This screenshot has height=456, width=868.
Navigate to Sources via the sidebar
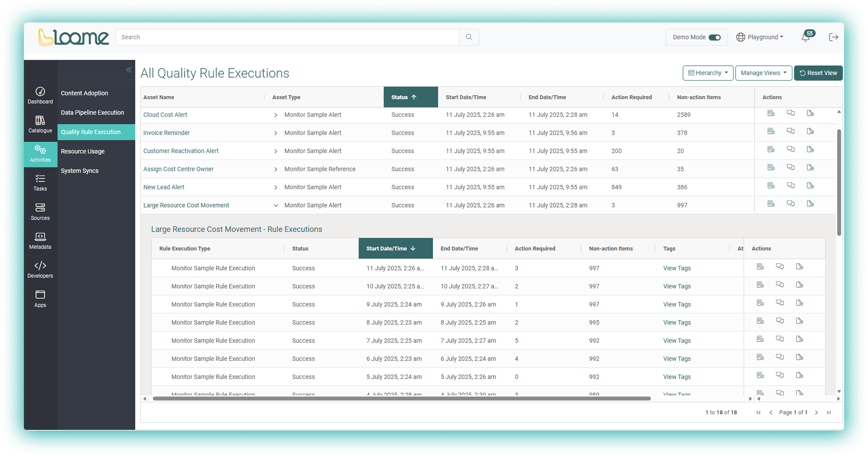[x=40, y=212]
